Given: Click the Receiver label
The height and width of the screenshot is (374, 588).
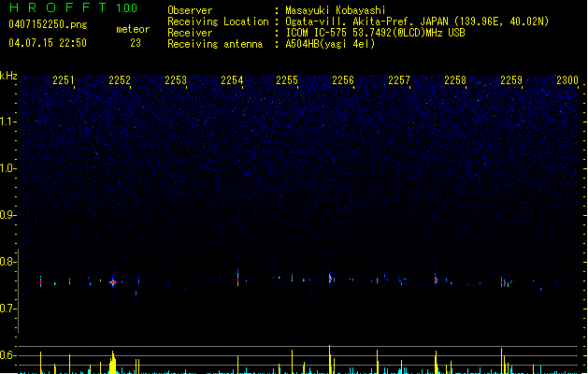Looking at the screenshot, I should (190, 33).
